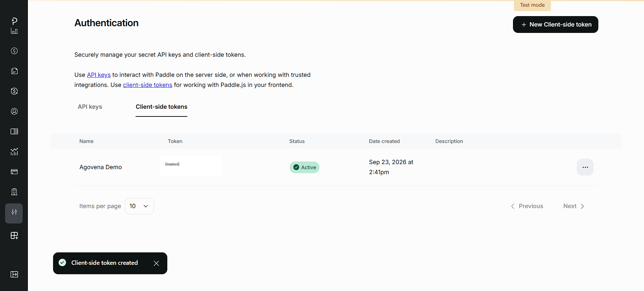Click the Authentication page heading

pyautogui.click(x=106, y=23)
